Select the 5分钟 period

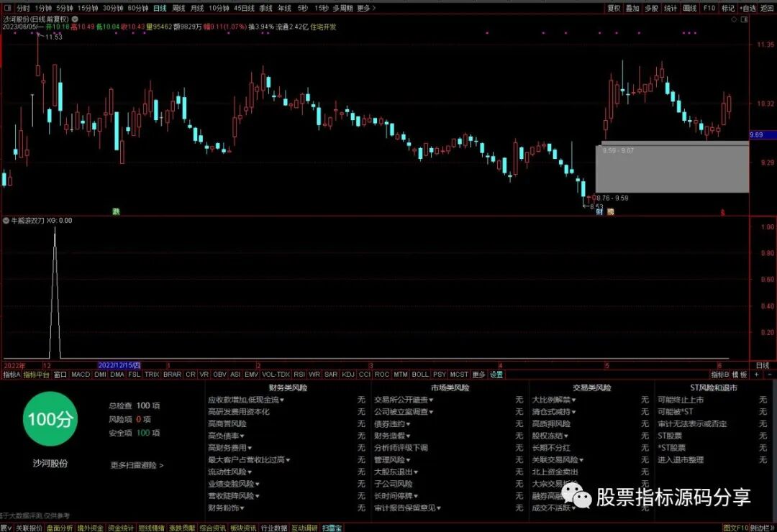(x=65, y=8)
